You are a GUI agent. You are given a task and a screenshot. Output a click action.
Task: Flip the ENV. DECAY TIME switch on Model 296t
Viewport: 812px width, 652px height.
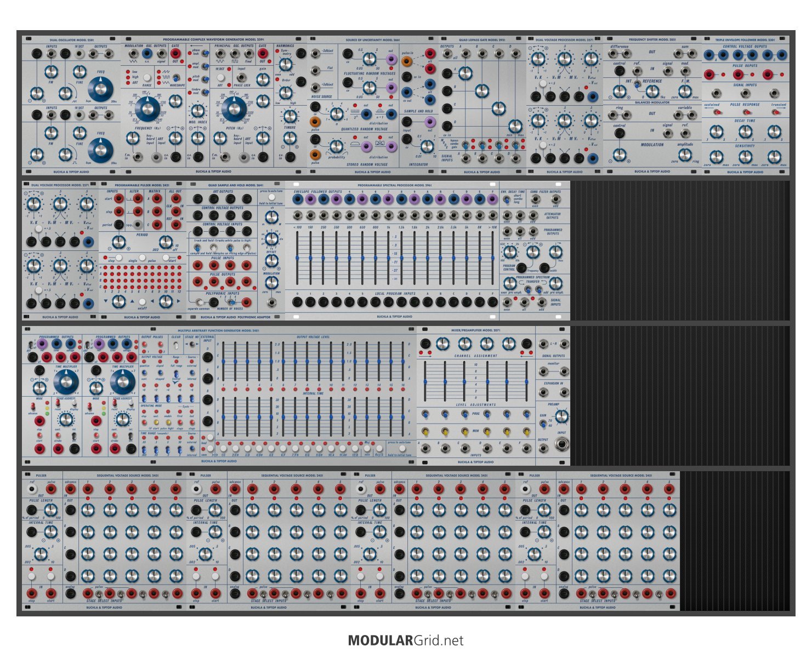[507, 199]
